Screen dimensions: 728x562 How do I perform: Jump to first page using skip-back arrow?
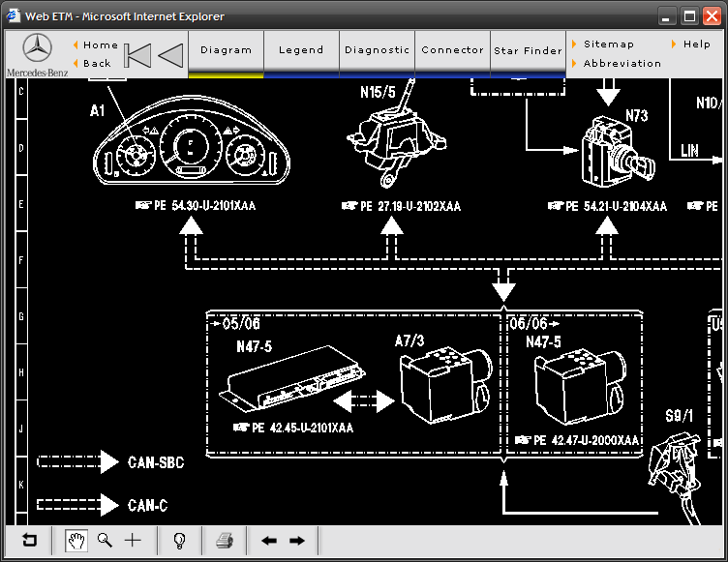coord(138,55)
